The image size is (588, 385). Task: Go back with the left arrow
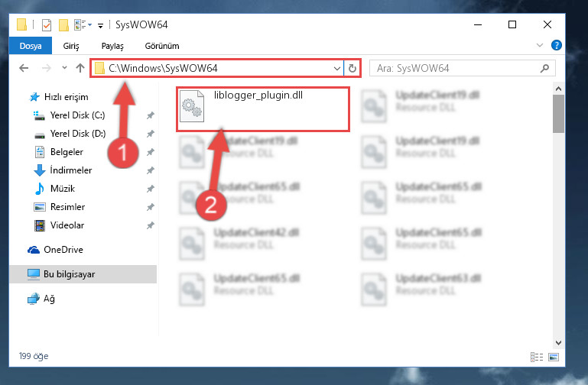24,68
